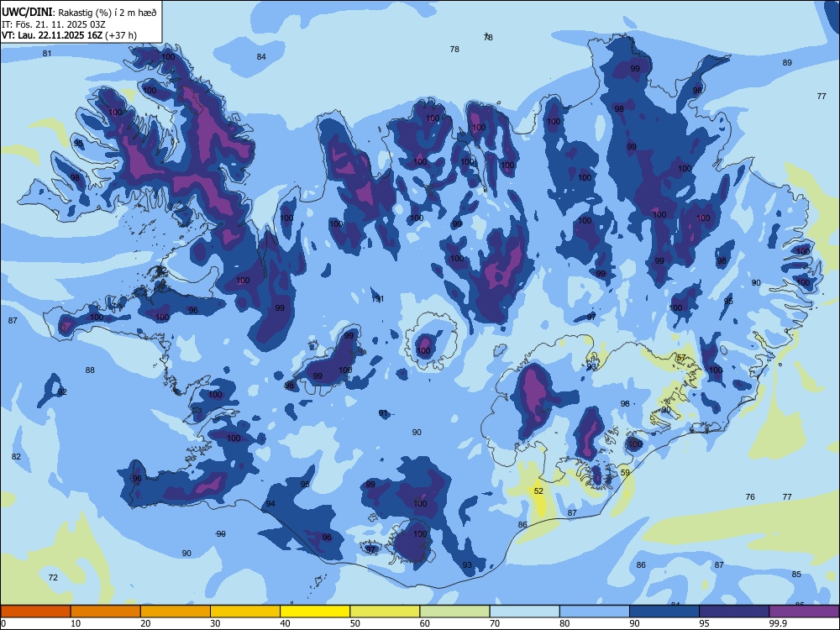Pick the 20–30 legend color block
The width and height of the screenshot is (840, 630).
176,612
